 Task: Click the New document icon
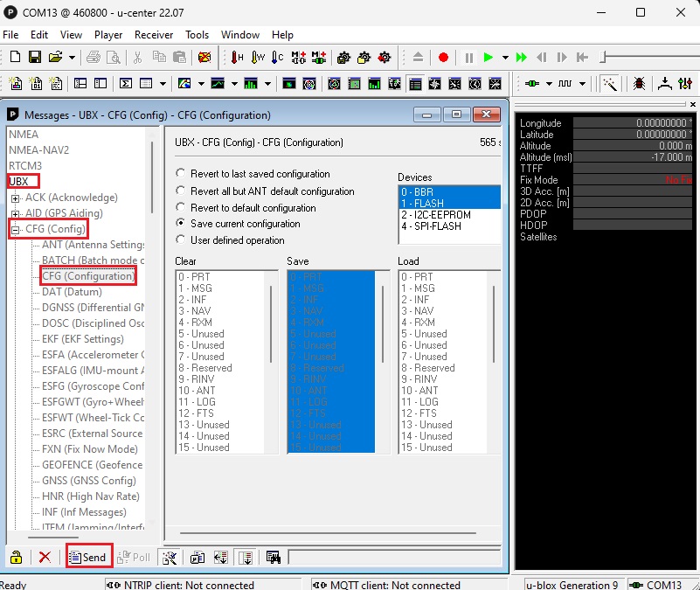point(15,58)
